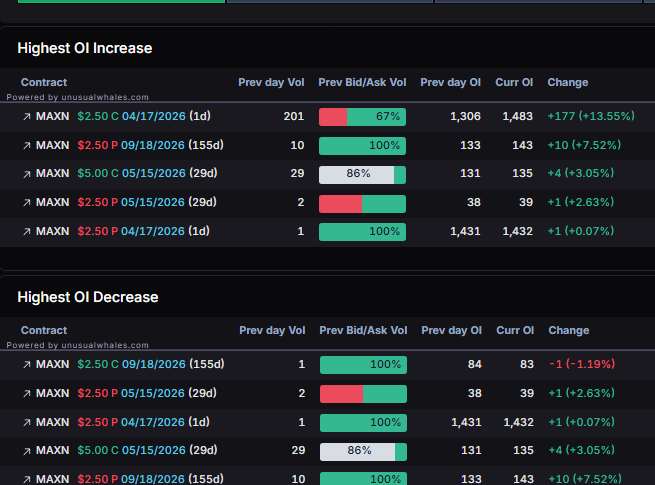This screenshot has height=485, width=655.
Task: Click red-green bar of $2.50 P 05/15/2026 in Increase table
Action: pyautogui.click(x=362, y=204)
